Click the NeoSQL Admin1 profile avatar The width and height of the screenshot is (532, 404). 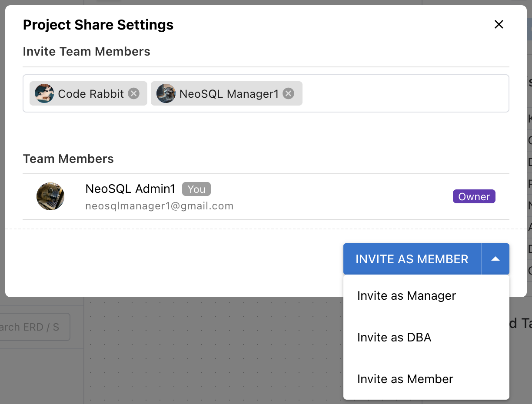pyautogui.click(x=50, y=196)
